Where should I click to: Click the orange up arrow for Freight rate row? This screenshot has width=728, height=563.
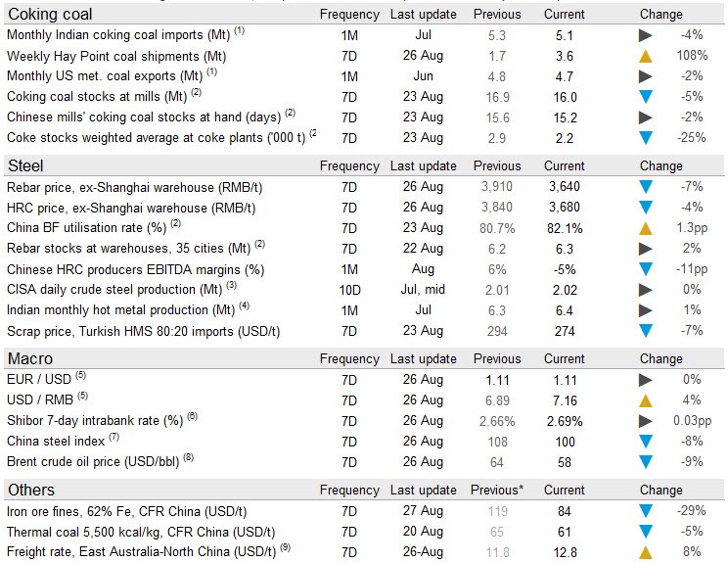pos(645,552)
